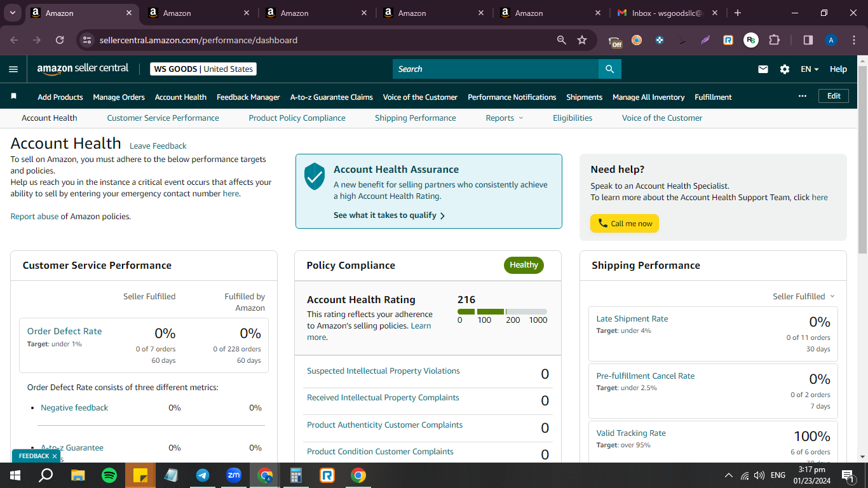
Task: Expand See what it takes to qualify
Action: click(389, 215)
